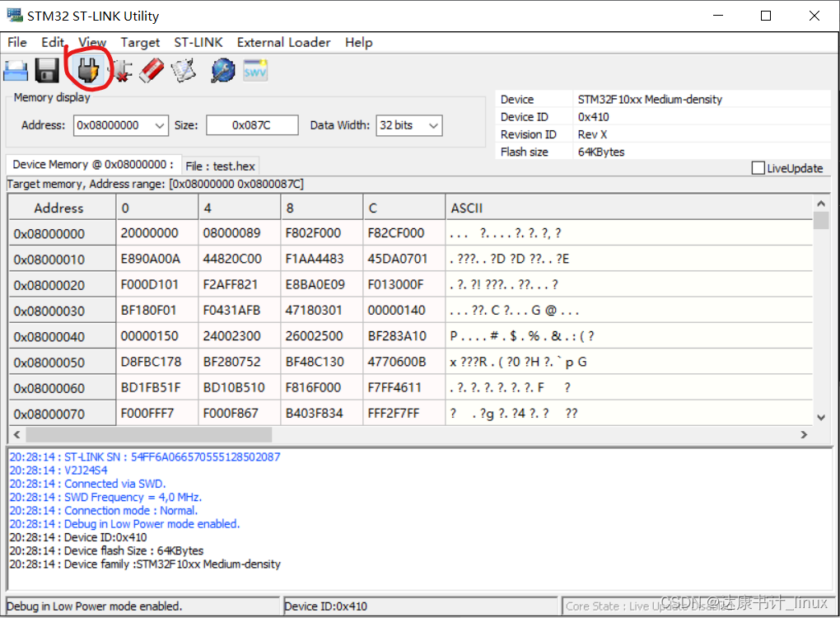Switch to File : test.hex tab
Screen dimensions: 840x618
pos(220,166)
